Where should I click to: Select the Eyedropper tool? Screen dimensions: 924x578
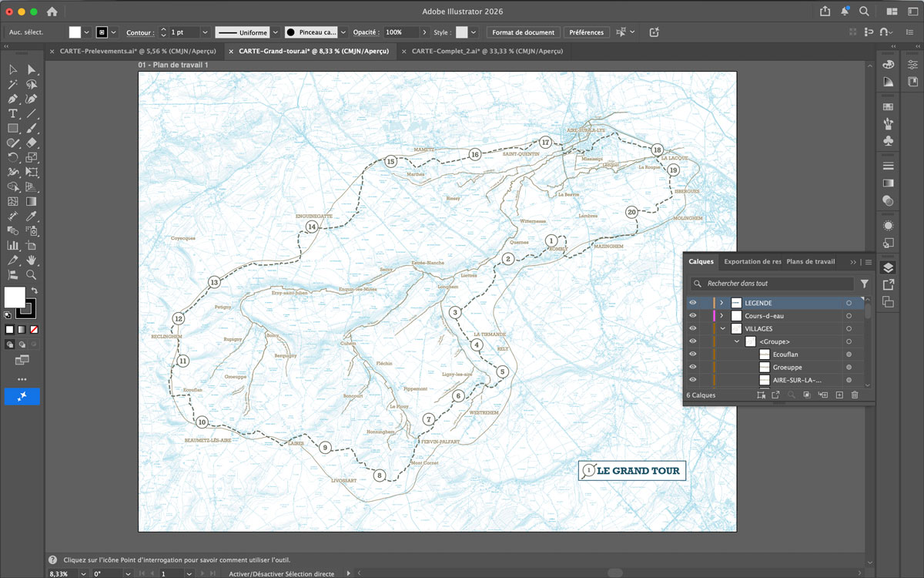click(x=32, y=216)
